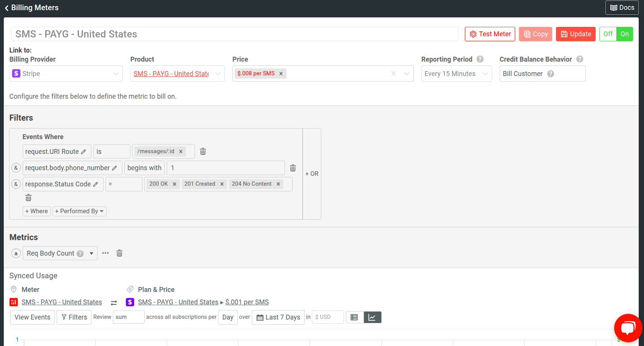Open the $.001 per SMS price link
Viewport: 644px width, 346px height.
(247, 302)
